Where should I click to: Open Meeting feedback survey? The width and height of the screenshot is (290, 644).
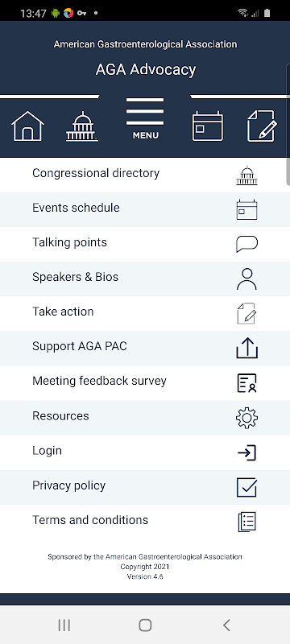145,383
